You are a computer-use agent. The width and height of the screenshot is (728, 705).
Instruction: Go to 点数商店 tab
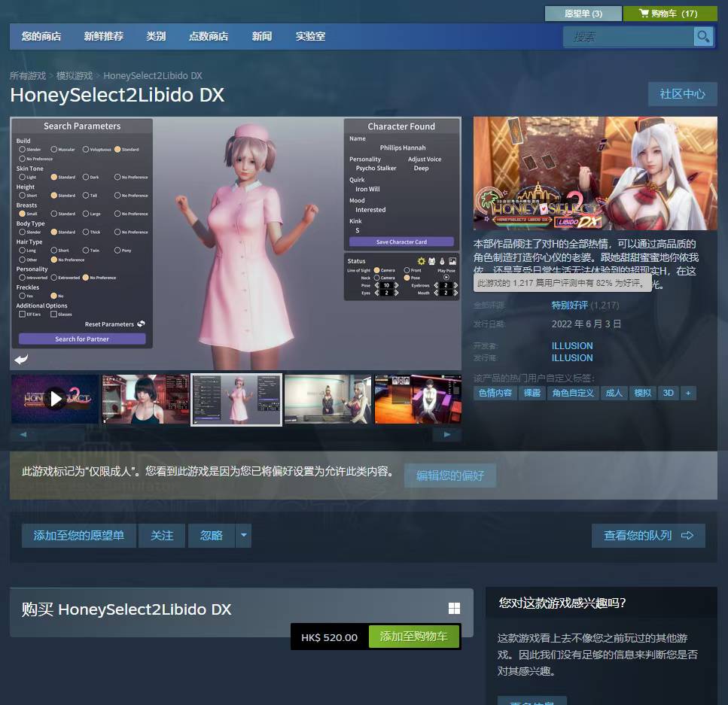(209, 36)
